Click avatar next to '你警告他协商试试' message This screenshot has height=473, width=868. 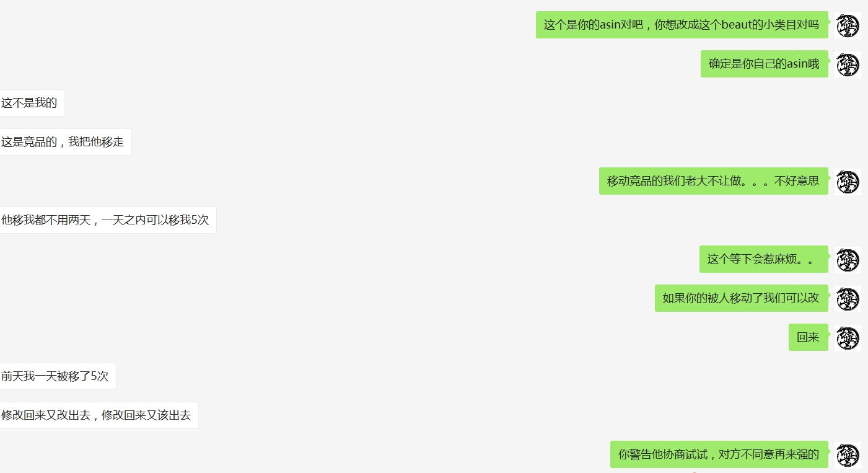(848, 455)
